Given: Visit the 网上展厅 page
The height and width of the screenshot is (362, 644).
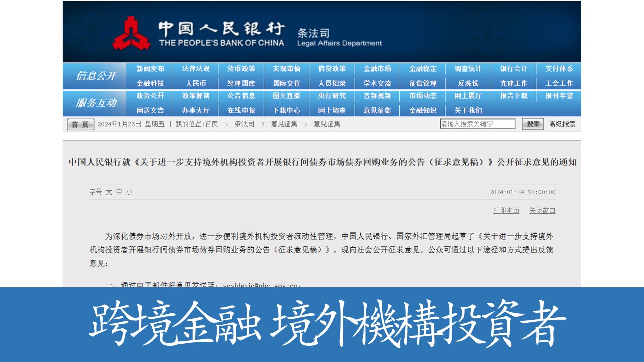Looking at the screenshot, I should point(468,96).
